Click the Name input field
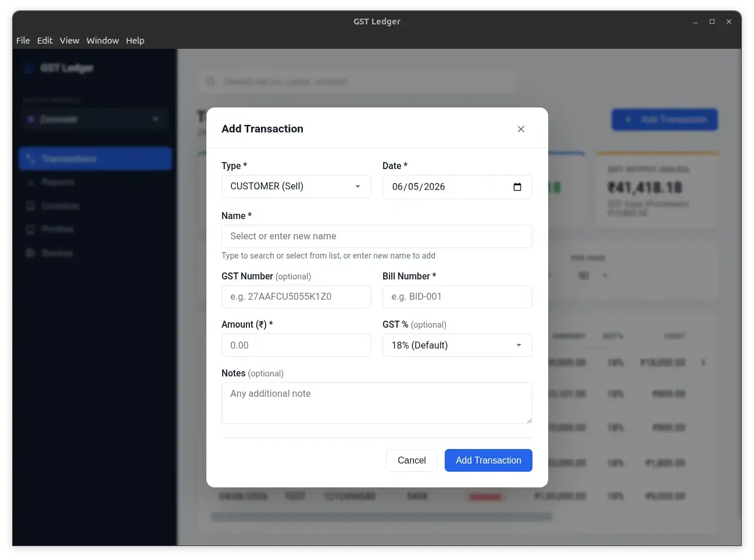This screenshot has width=754, height=560. (x=377, y=236)
